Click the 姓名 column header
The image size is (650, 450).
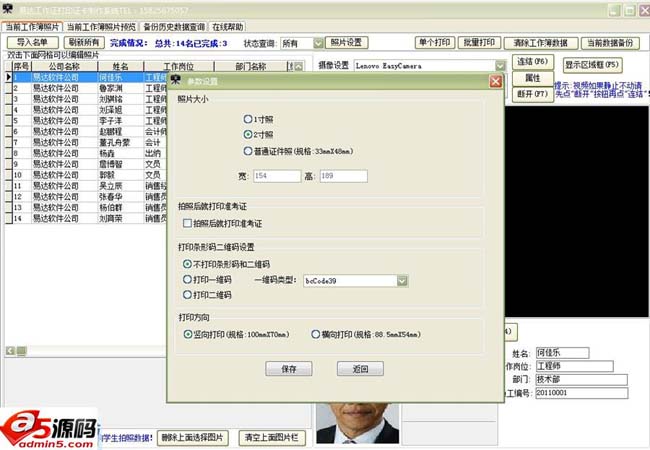pyautogui.click(x=121, y=66)
